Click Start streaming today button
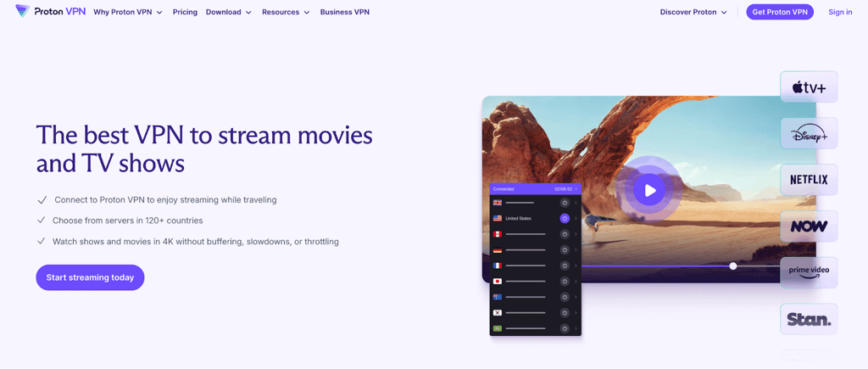 [90, 277]
